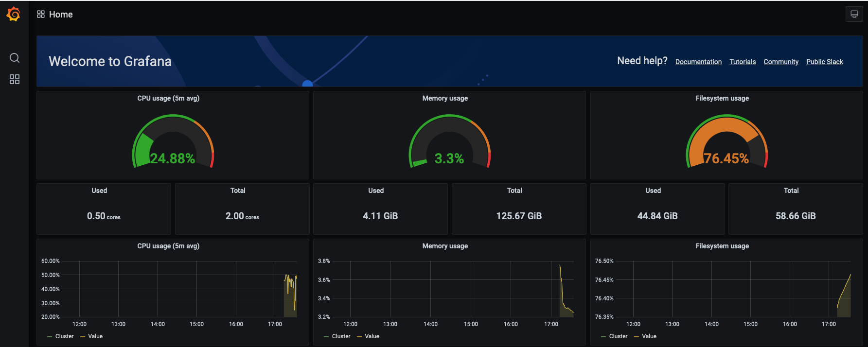Toggle Cluster series in CPU graph legend

[x=64, y=336]
